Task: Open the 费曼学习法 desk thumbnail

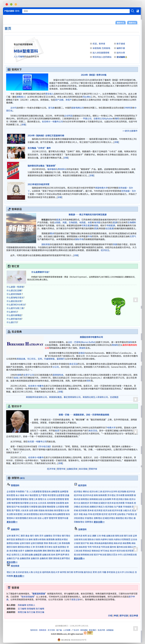Action: 16,277
